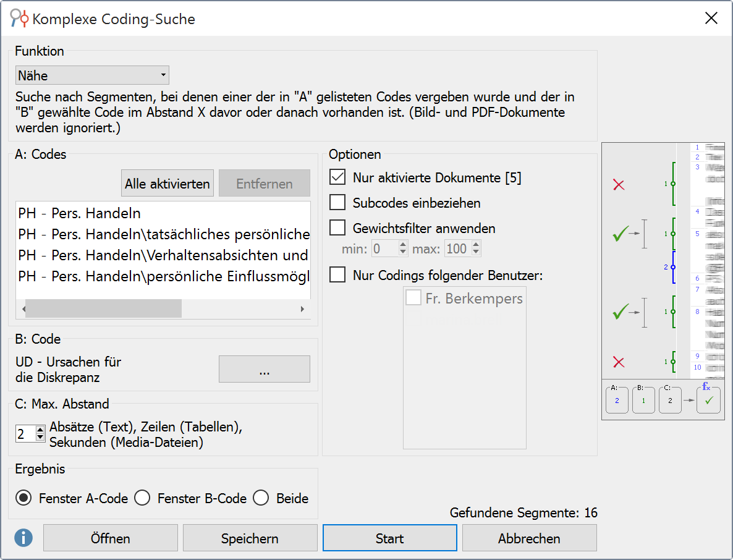733x560 pixels.
Task: Click the Komplexe Coding-Suche title icon
Action: pos(19,18)
